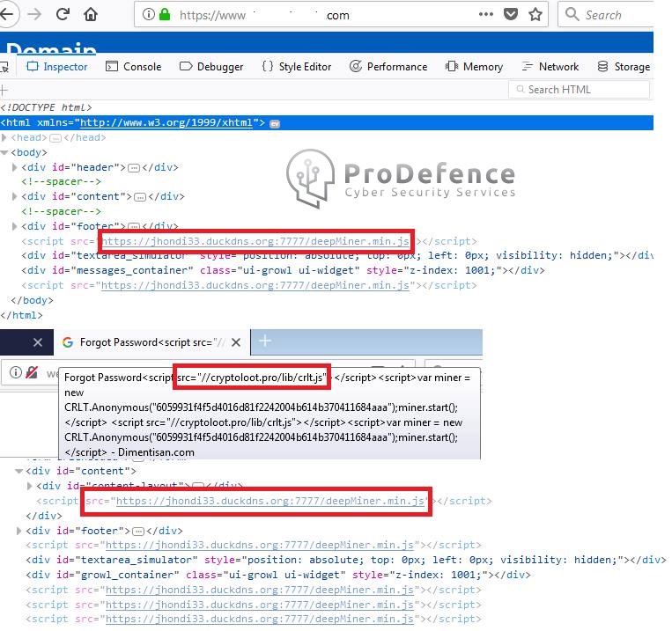The width and height of the screenshot is (672, 631).
Task: Select the closing </body> tag
Action: [x=32, y=300]
